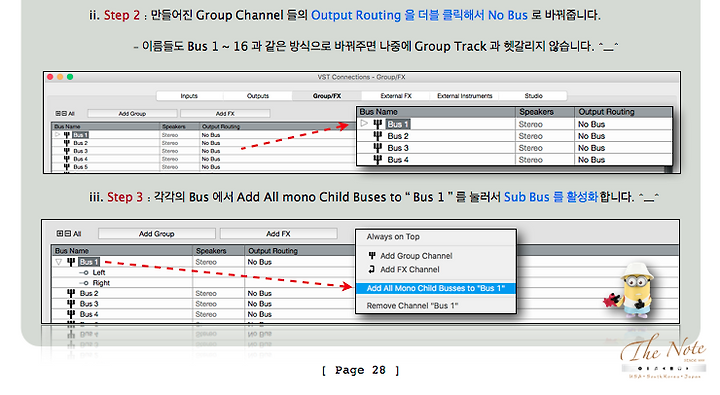Click the collapse-all minus icon in the Step 3 panel
The image size is (720, 395).
click(68, 233)
